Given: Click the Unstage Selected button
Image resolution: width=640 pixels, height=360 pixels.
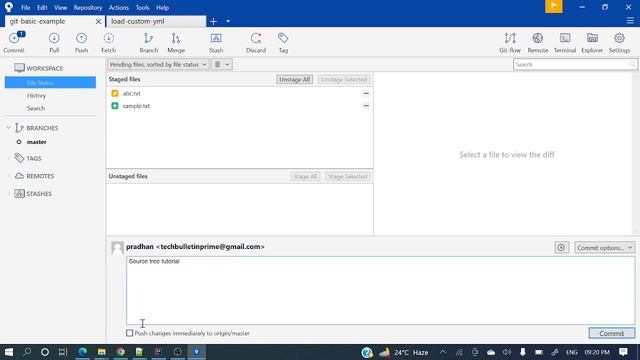Looking at the screenshot, I should click(344, 79).
